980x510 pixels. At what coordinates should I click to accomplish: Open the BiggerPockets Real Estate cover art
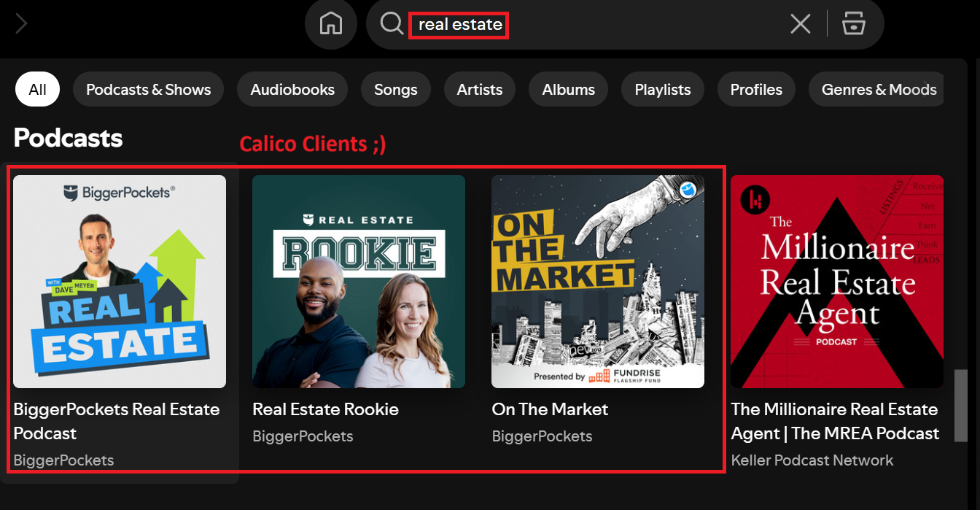coord(120,282)
